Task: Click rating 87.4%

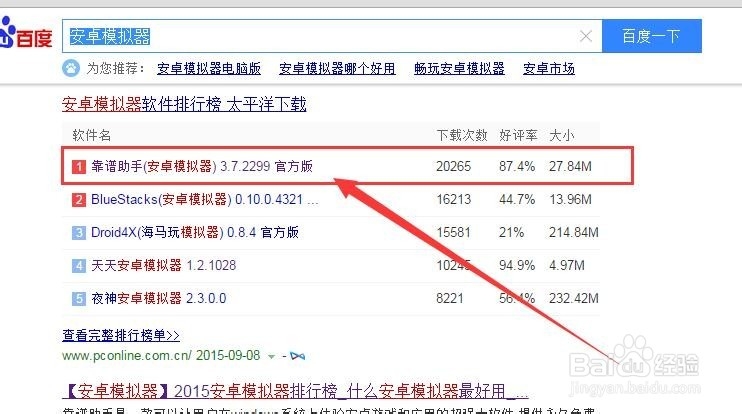Action: [517, 167]
